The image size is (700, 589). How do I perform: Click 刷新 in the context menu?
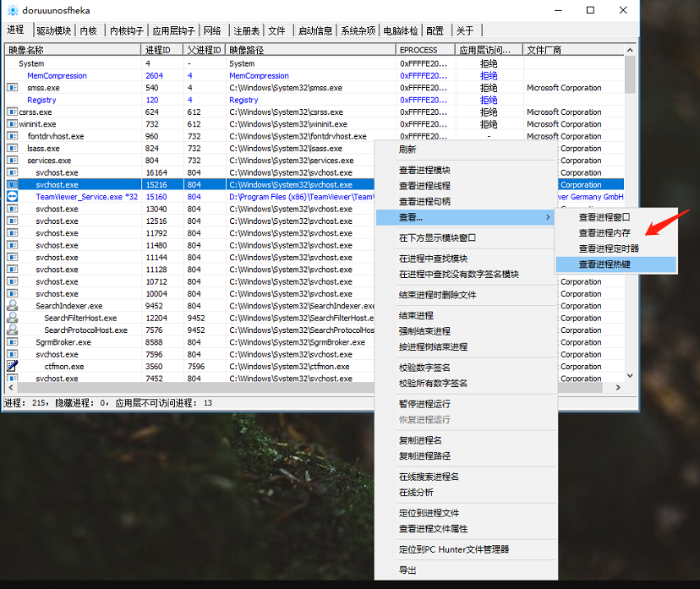[x=407, y=150]
